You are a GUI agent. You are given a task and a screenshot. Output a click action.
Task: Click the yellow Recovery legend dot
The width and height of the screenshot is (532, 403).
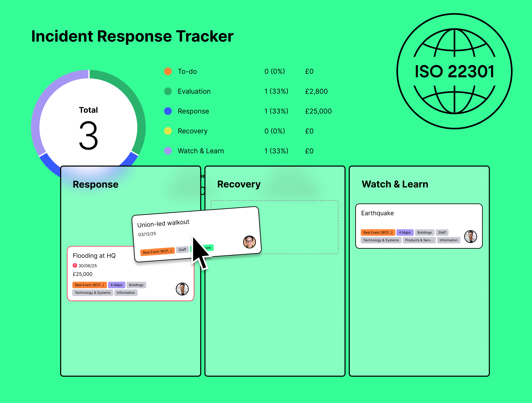(x=168, y=131)
